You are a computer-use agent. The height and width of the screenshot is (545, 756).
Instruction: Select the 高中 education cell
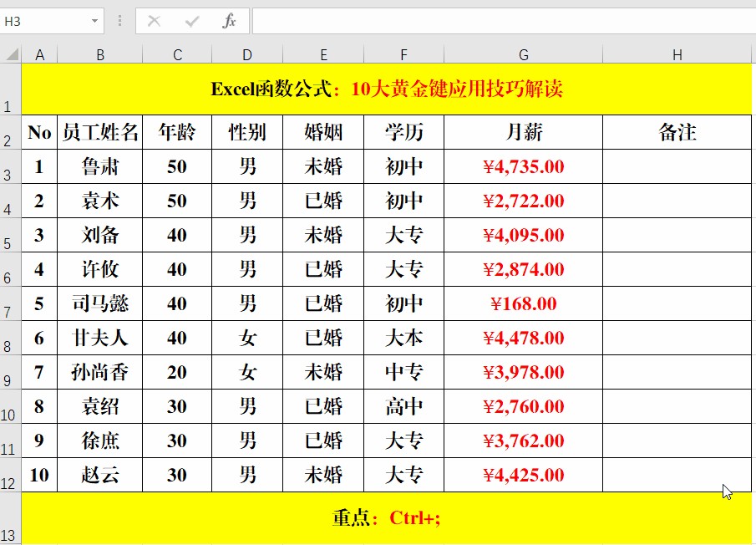(x=403, y=406)
